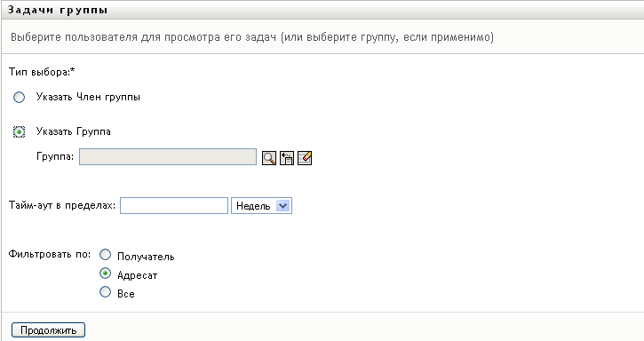Clear the Группа field eraser icon
The image size is (644, 341).
305,158
